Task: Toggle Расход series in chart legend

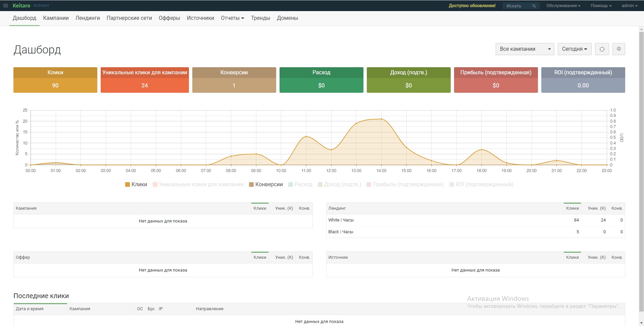Action: pos(300,185)
